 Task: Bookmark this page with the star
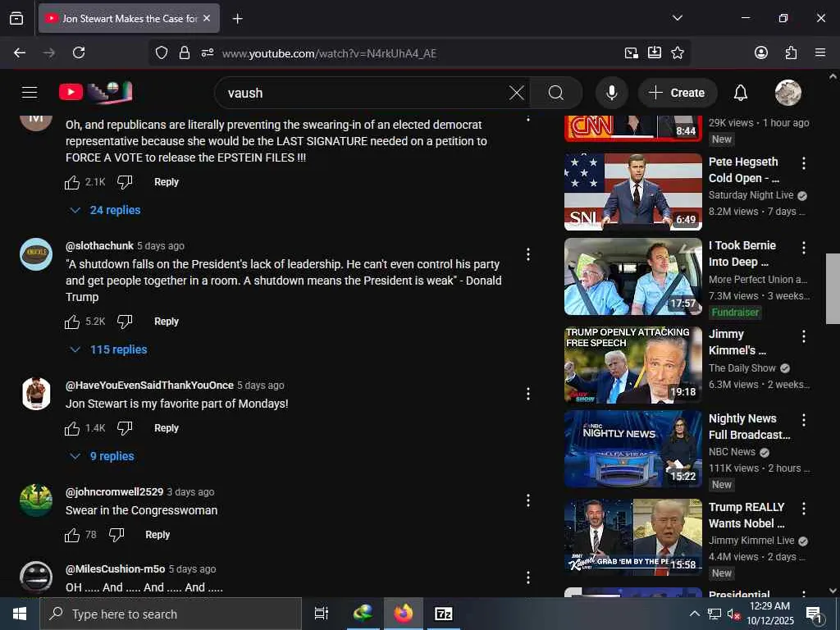(x=677, y=52)
